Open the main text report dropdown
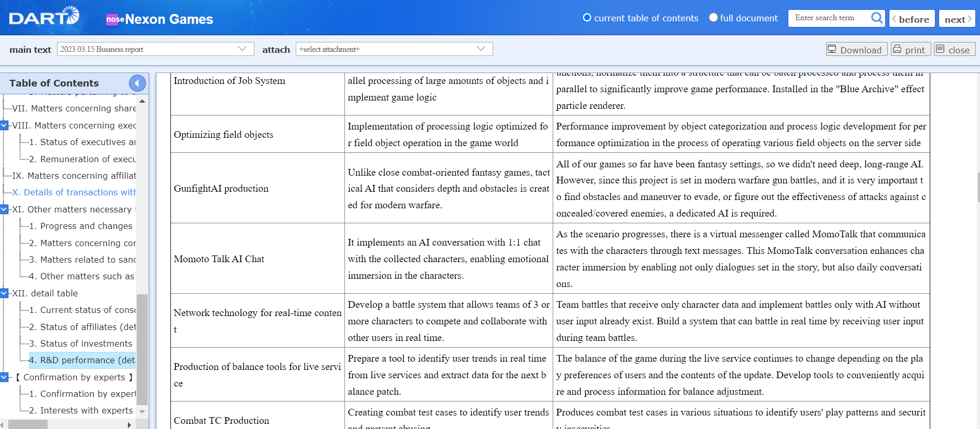 155,49
